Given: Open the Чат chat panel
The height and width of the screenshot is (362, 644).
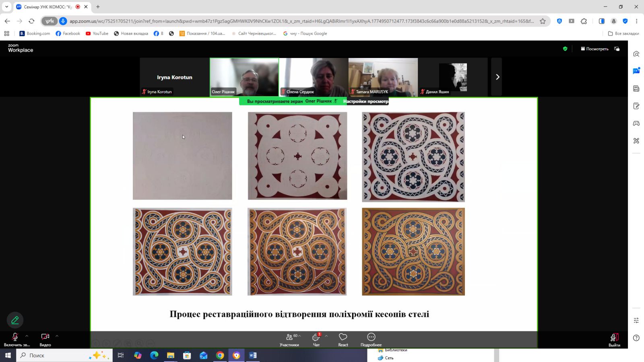Looking at the screenshot, I should [x=316, y=339].
